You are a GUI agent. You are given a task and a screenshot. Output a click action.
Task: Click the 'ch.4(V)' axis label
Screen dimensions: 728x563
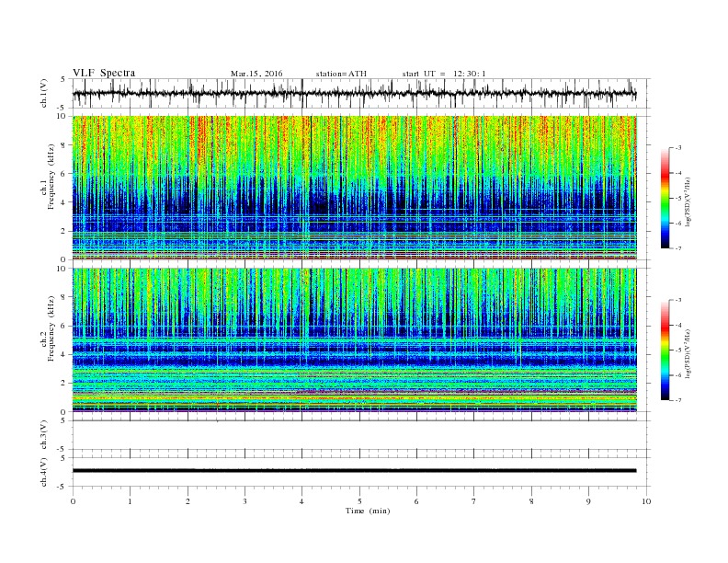pyautogui.click(x=44, y=472)
